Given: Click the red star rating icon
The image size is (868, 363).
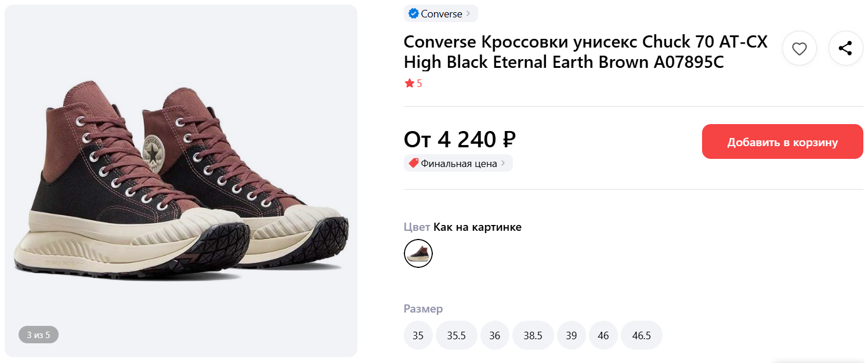Looking at the screenshot, I should click(410, 84).
